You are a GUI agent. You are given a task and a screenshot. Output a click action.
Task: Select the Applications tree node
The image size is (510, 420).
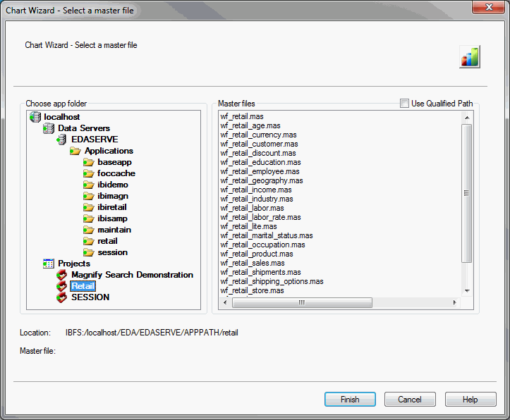click(109, 151)
